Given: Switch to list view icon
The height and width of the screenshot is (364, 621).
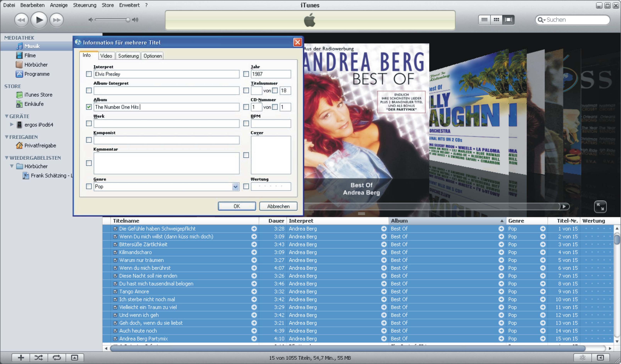Looking at the screenshot, I should 485,20.
